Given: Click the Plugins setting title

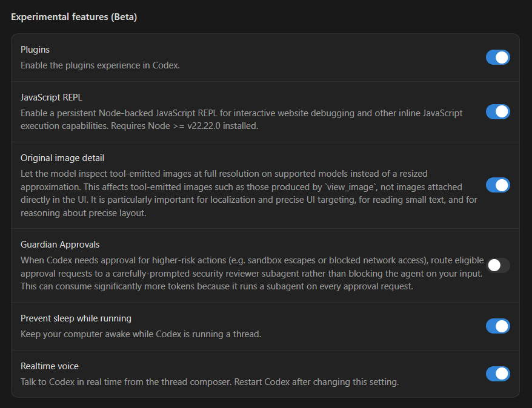Looking at the screenshot, I should (x=35, y=50).
